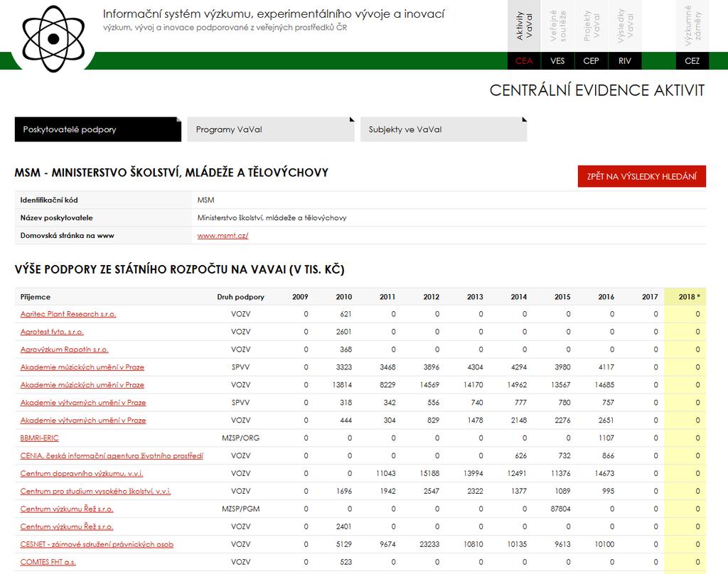Select value 87804 in Centrum výzkumu Řež row

pyautogui.click(x=560, y=509)
